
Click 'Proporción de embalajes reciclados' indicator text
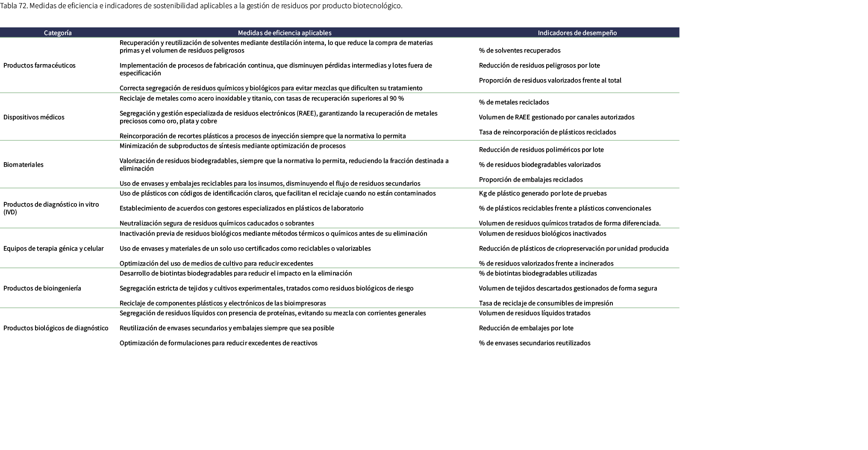click(530, 180)
